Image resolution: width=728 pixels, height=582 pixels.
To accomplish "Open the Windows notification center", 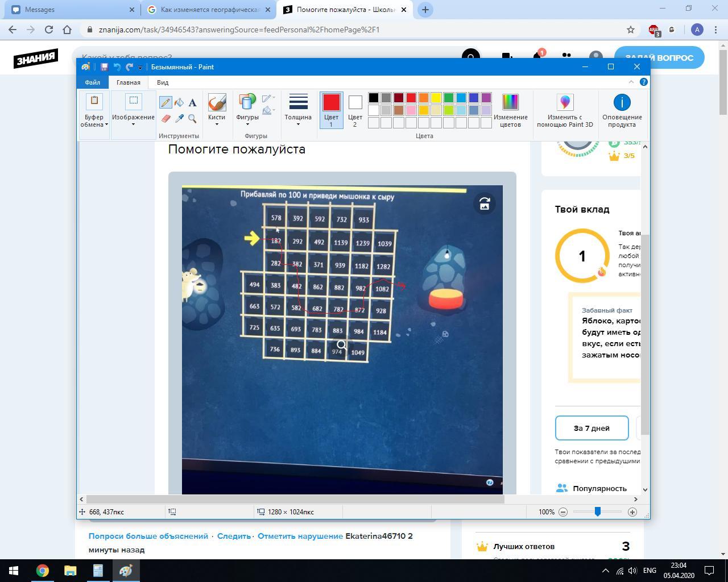I will coord(710,571).
